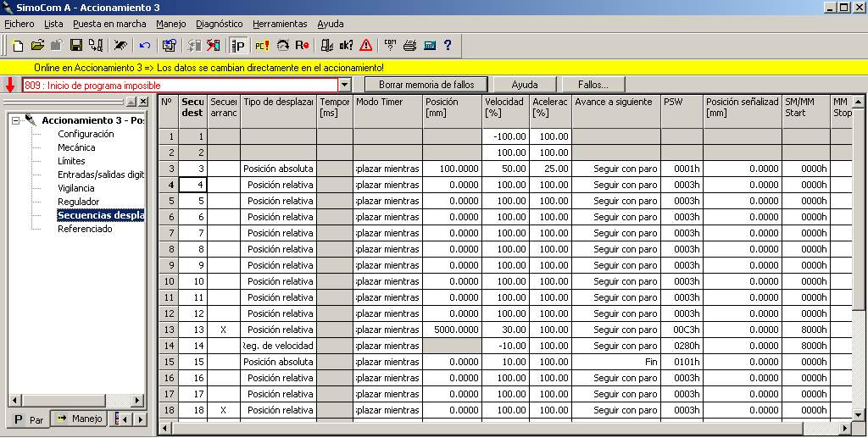Click the 00C3h PSW cell
Screen dimensions: 868x438
point(682,330)
